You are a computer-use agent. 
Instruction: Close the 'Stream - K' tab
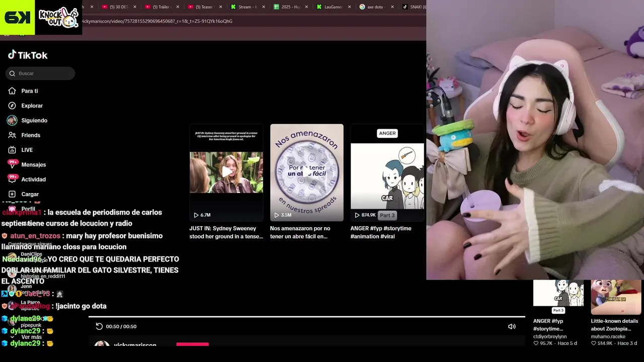point(264,7)
